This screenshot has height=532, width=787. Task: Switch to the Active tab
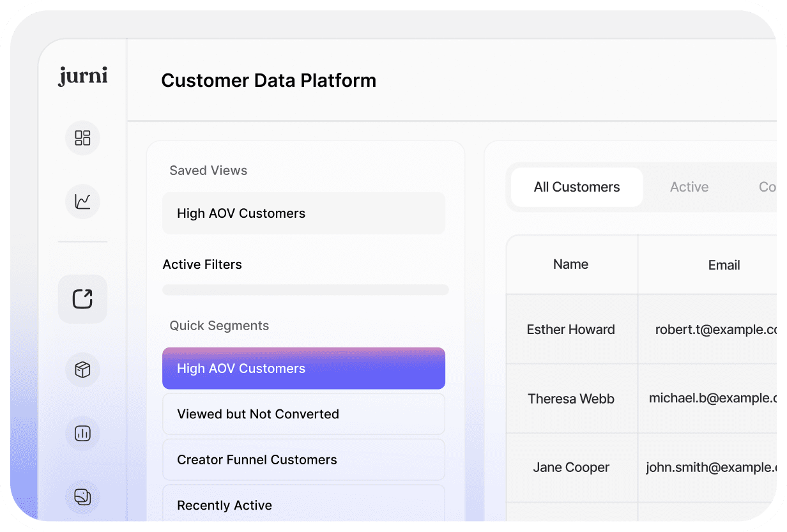click(x=689, y=187)
